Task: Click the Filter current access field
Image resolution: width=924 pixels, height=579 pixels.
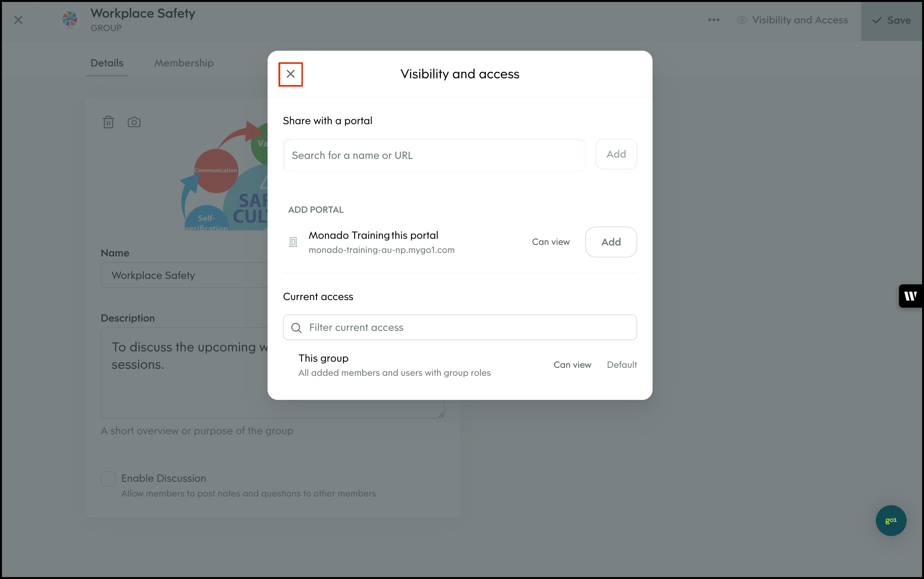Action: click(x=467, y=327)
